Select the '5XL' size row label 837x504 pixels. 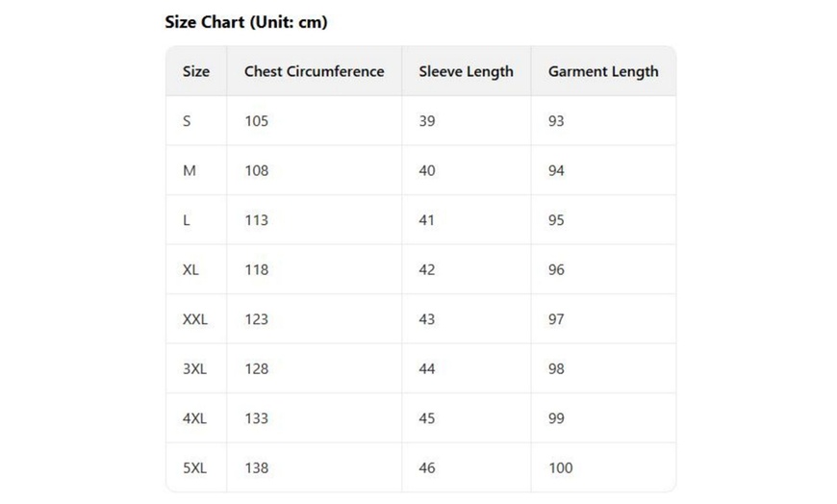(194, 467)
